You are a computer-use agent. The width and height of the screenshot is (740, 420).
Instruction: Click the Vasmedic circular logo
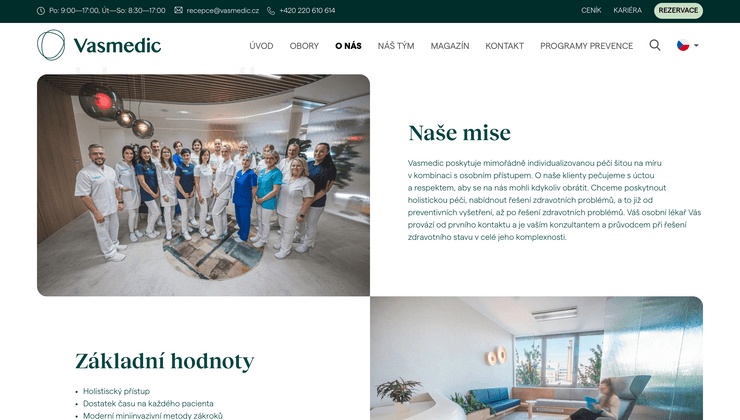(x=51, y=45)
